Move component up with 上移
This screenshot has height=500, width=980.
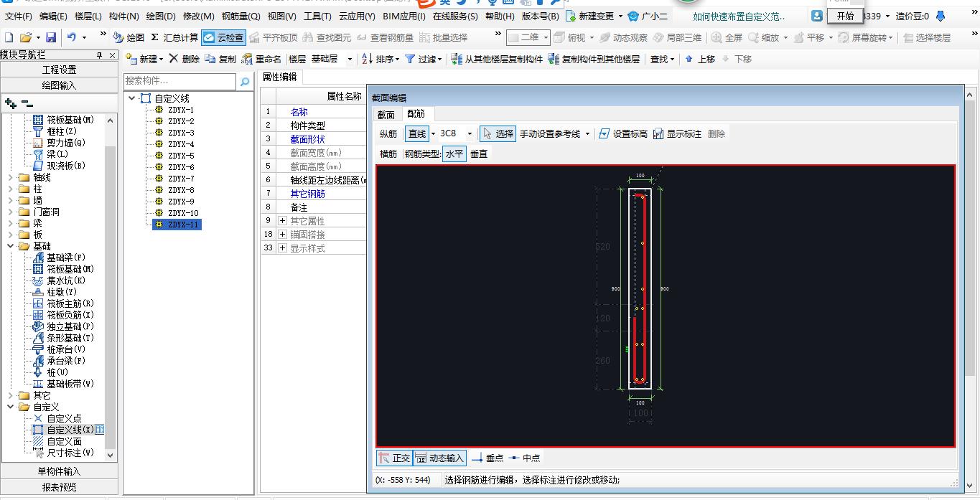(700, 59)
